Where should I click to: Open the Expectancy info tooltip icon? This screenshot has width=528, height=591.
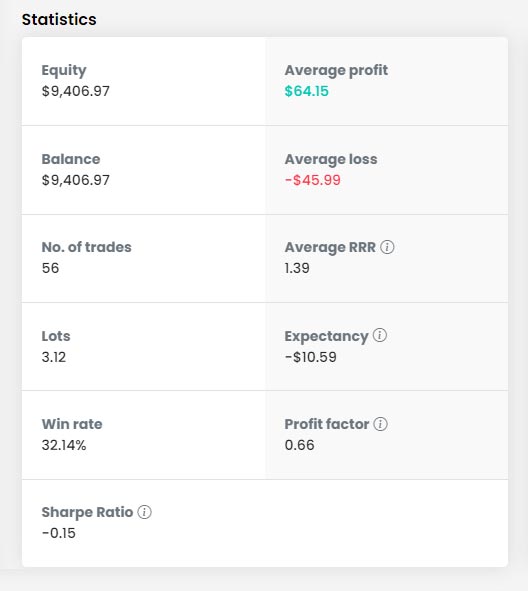380,335
